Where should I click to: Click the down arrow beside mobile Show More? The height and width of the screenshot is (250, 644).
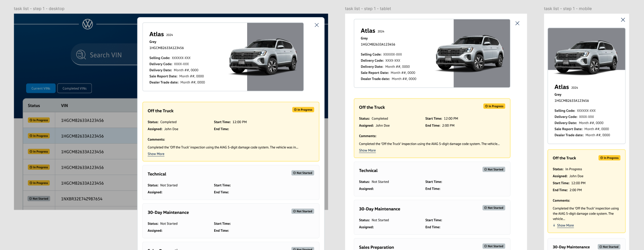pos(554,225)
